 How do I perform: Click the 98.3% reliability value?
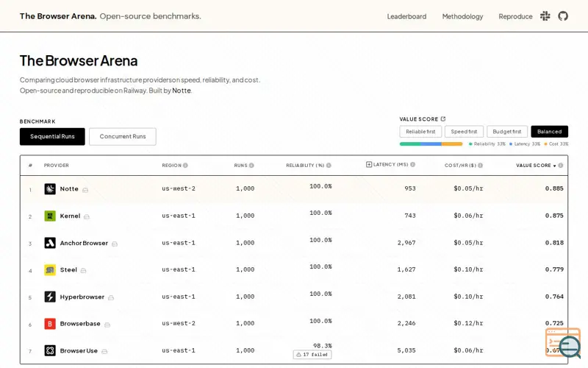pos(323,346)
